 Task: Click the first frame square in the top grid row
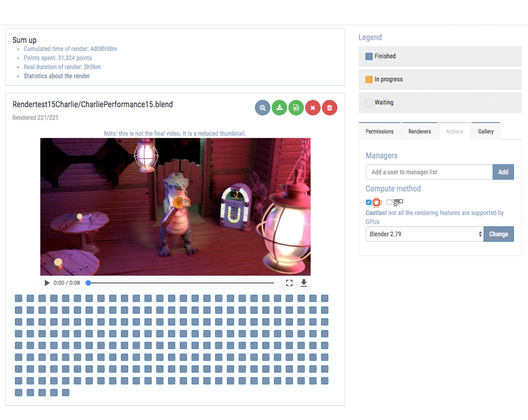point(18,298)
